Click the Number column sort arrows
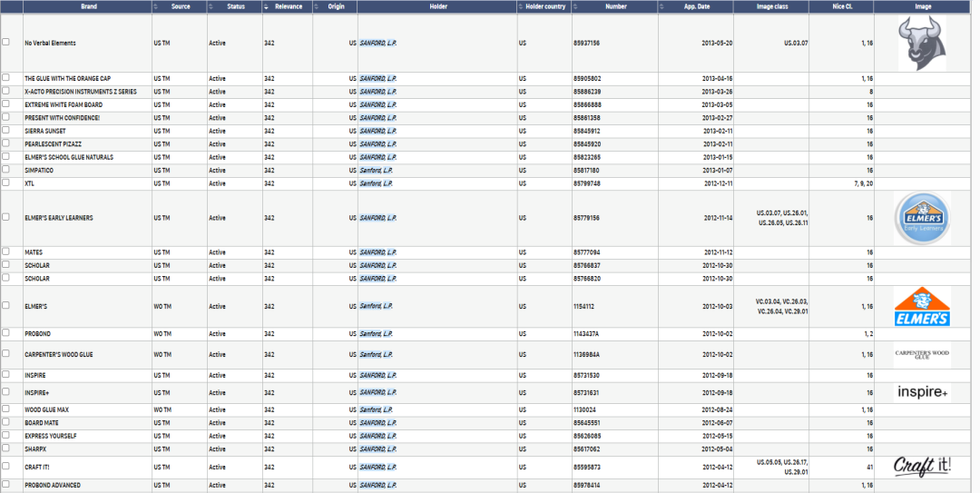The height and width of the screenshot is (493, 980). (x=575, y=6)
